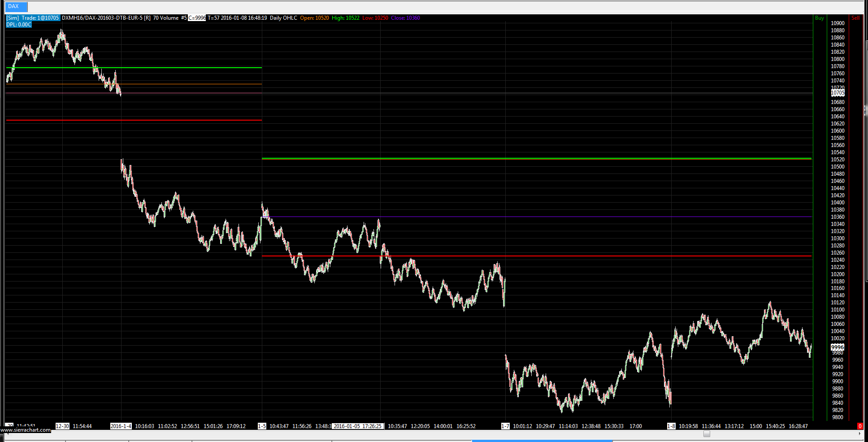The height and width of the screenshot is (442, 868).
Task: Click the 1-8 date marker on time axis
Action: coord(671,426)
